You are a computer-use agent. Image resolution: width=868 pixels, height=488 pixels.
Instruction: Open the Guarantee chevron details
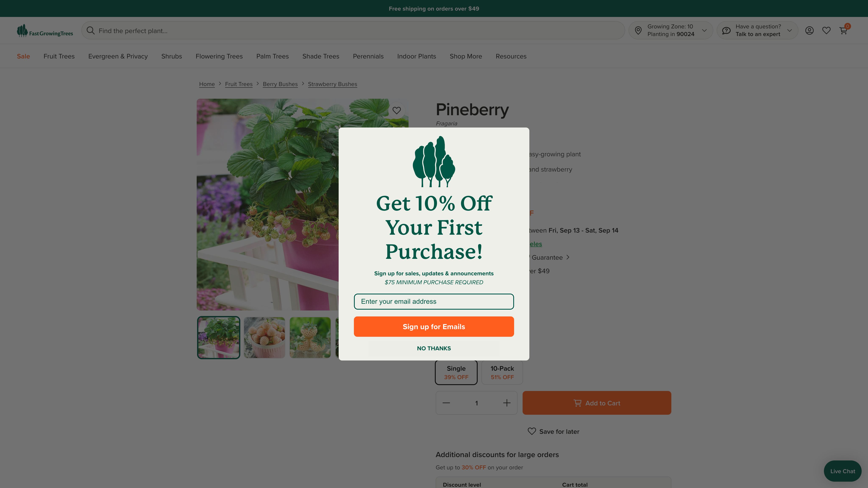click(568, 257)
